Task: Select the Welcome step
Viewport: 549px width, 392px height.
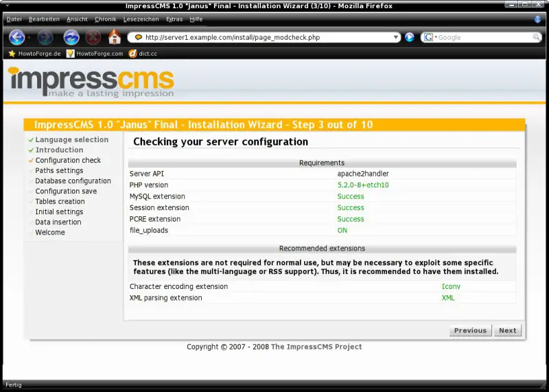Action: pos(50,232)
